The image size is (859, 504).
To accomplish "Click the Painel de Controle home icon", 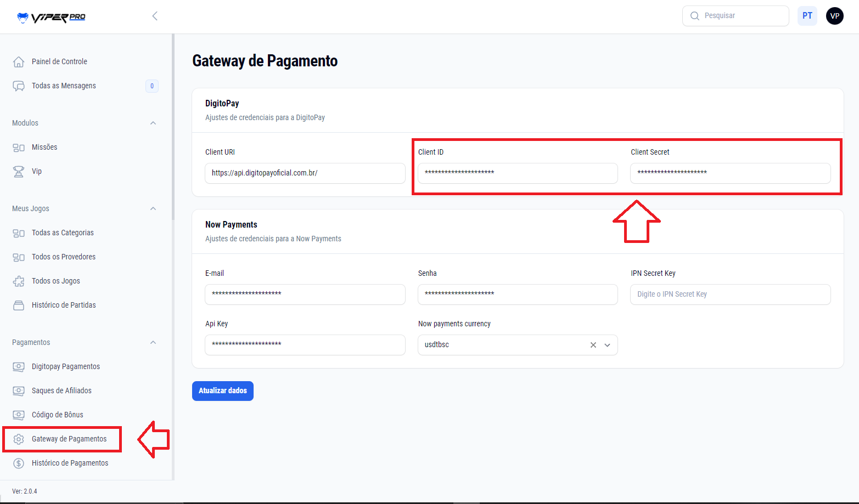I will [x=19, y=62].
